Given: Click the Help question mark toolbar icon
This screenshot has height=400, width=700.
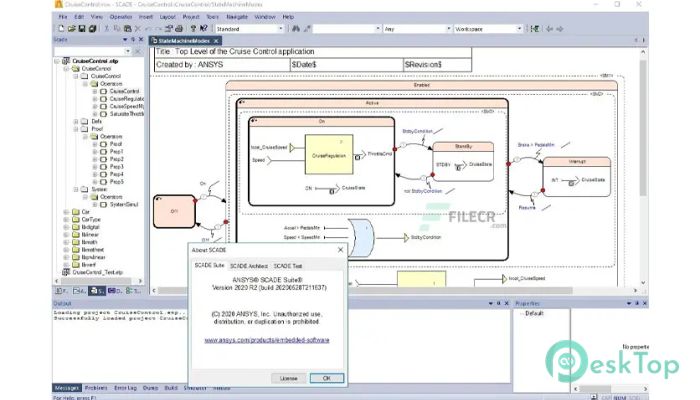Looking at the screenshot, I should pos(193,29).
